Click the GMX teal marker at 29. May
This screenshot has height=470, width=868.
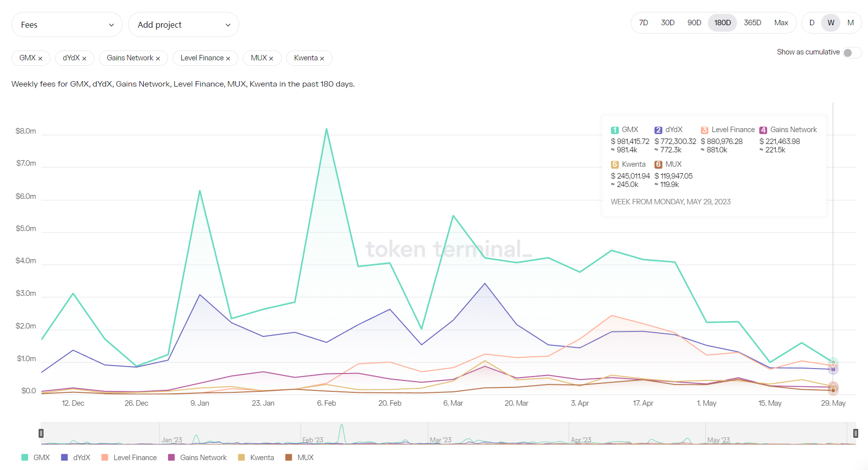click(x=833, y=363)
